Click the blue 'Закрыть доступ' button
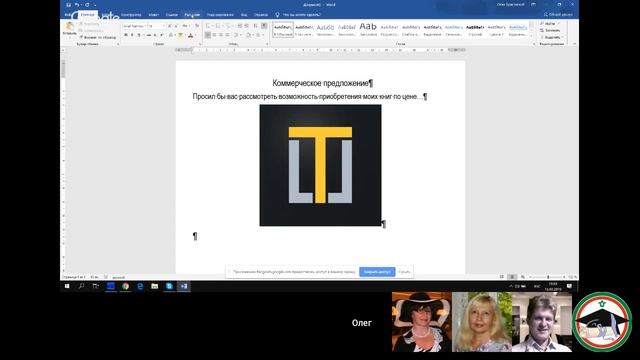This screenshot has height=360, width=640. click(377, 272)
